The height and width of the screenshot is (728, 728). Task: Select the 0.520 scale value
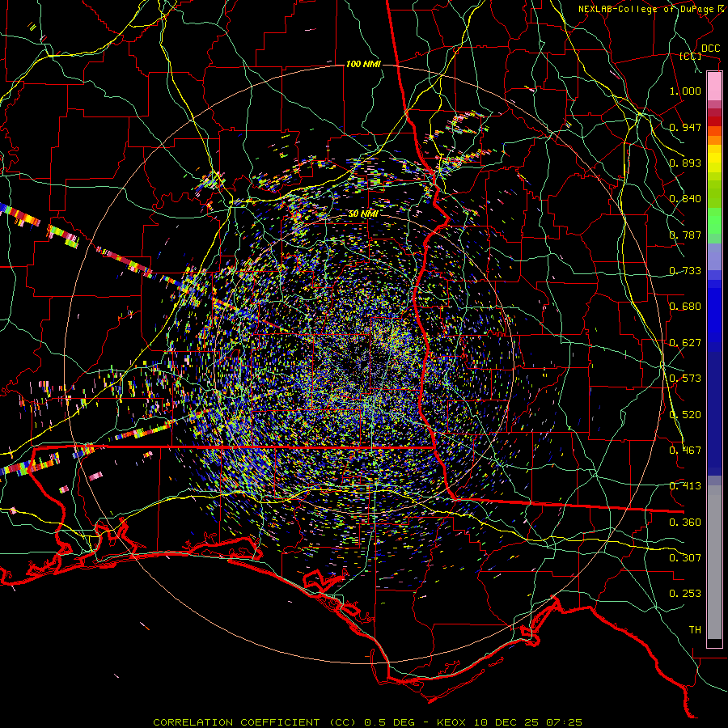(x=685, y=415)
